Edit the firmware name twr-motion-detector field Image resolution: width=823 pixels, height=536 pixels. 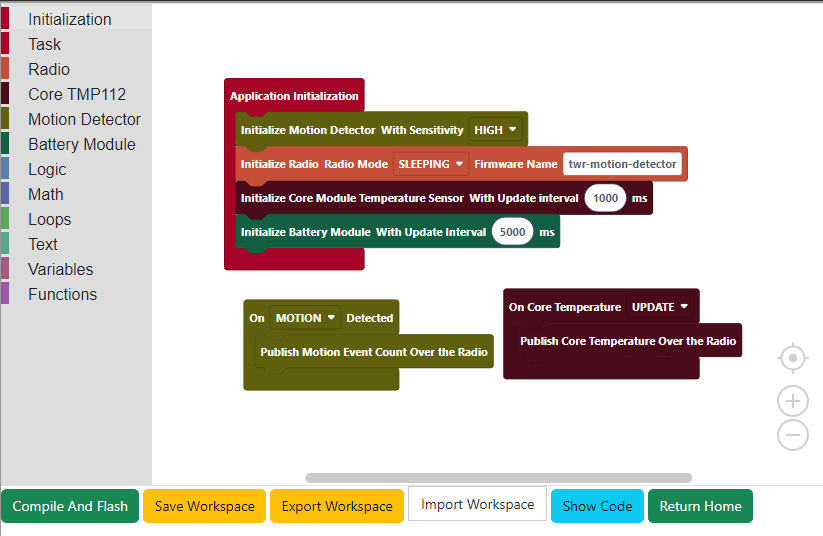[x=622, y=164]
